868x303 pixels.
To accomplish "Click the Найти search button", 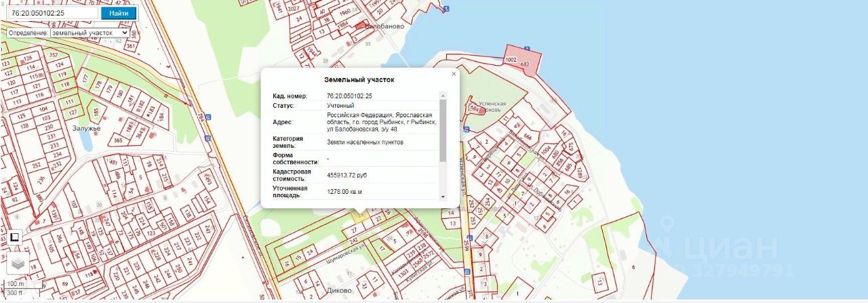I will point(119,14).
